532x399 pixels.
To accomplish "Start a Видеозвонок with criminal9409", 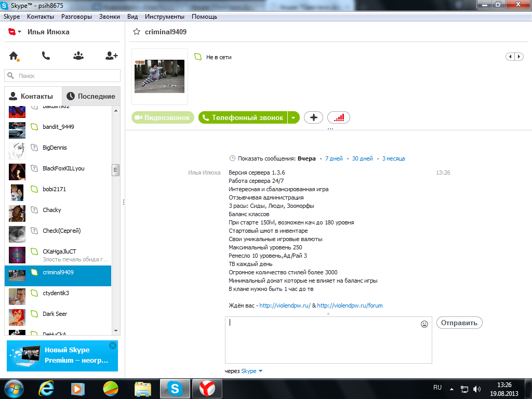I will coord(163,117).
